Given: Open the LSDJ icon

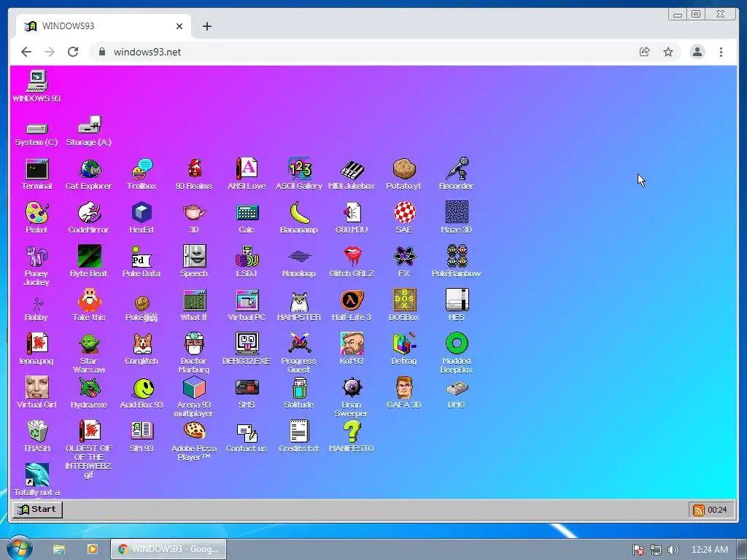Looking at the screenshot, I should [247, 257].
